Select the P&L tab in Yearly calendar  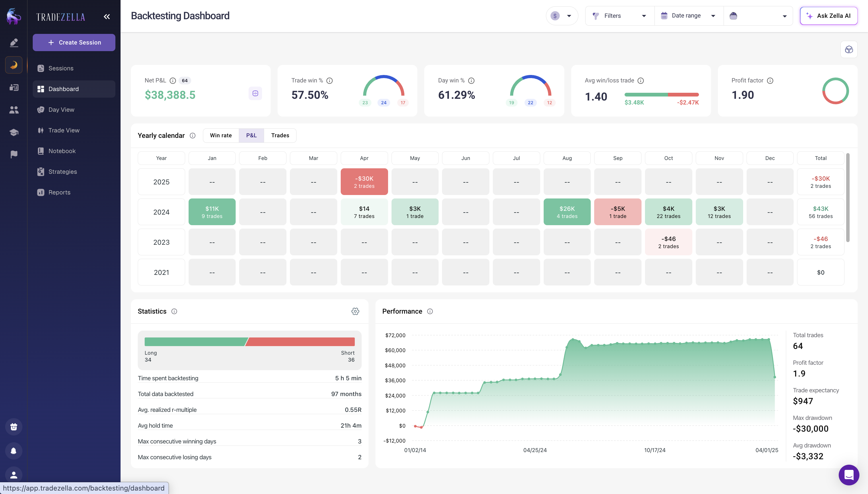pos(251,135)
